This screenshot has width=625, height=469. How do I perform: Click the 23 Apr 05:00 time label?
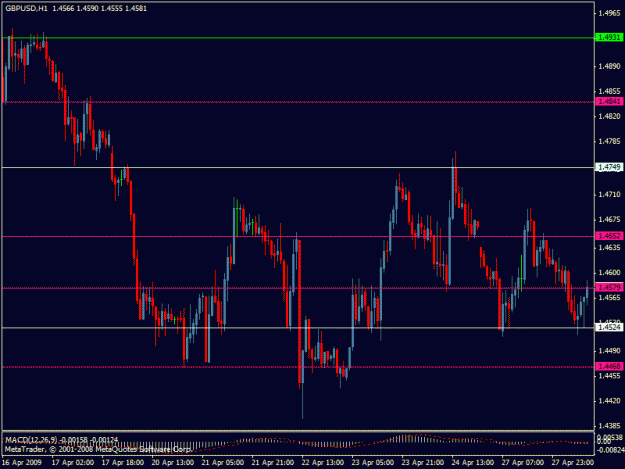click(373, 463)
